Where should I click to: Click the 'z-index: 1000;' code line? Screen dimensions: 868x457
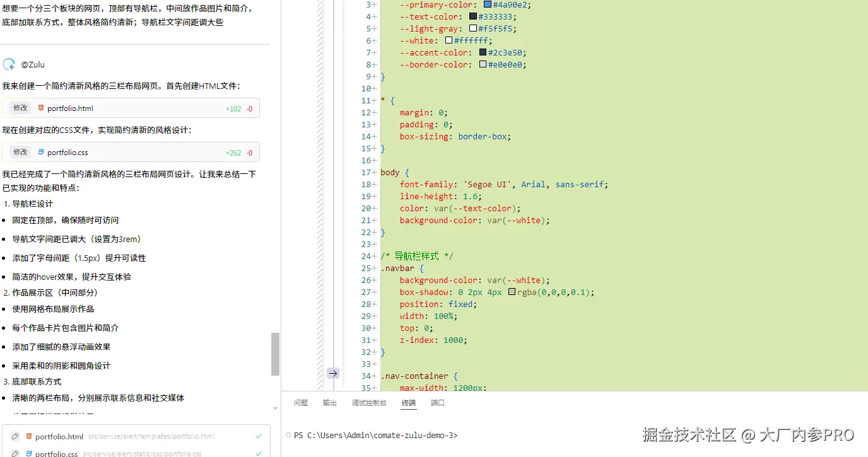(433, 340)
